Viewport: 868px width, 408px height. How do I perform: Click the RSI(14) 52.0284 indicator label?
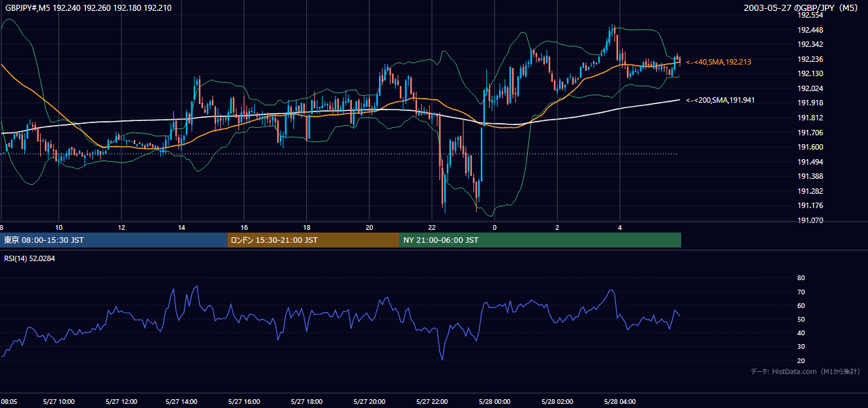pos(29,258)
